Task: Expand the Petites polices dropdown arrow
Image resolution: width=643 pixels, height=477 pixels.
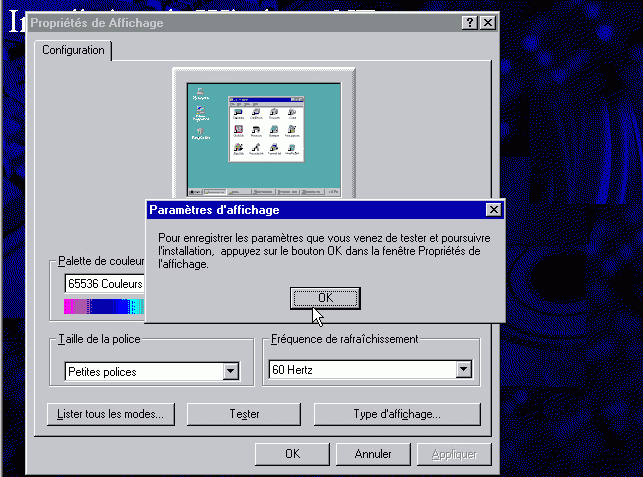Action: (x=231, y=372)
